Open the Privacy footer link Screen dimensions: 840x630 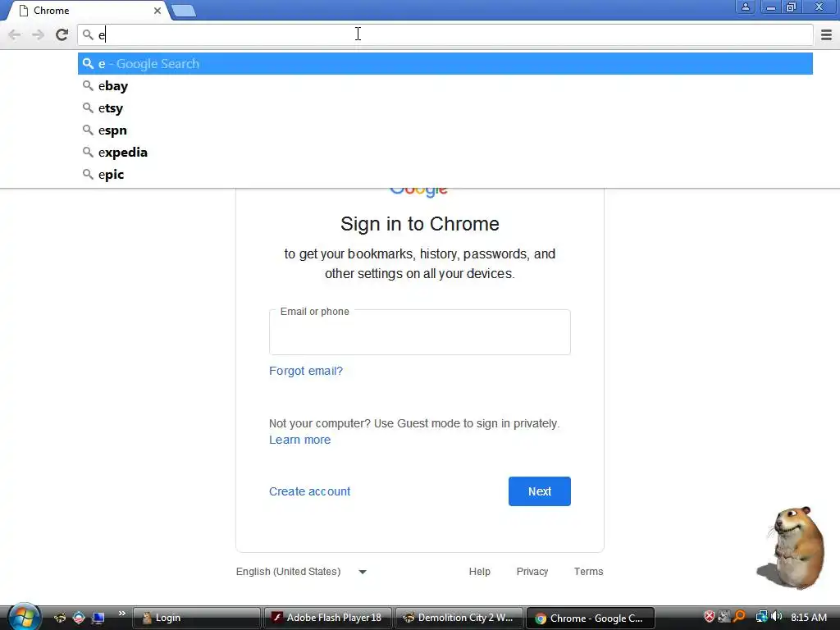[x=532, y=572]
